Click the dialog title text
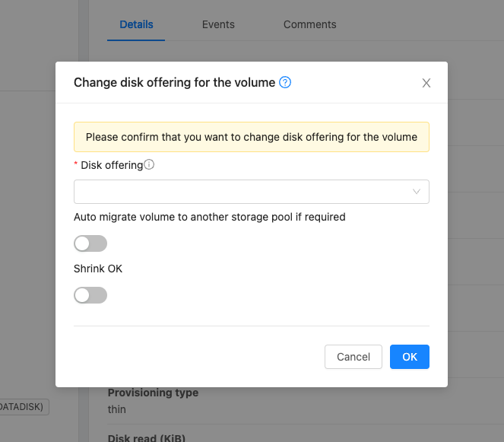The height and width of the screenshot is (442, 504). (x=174, y=82)
